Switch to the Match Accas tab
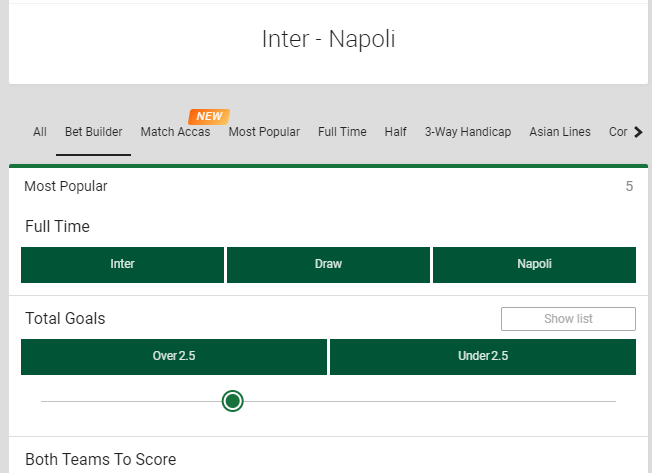This screenshot has width=652, height=473. coord(175,132)
